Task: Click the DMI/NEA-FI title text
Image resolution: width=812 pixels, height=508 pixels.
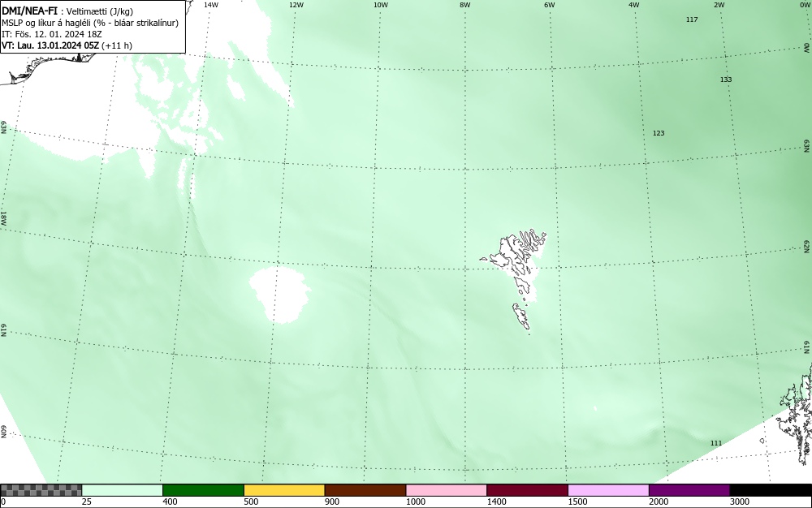Action: coord(29,11)
